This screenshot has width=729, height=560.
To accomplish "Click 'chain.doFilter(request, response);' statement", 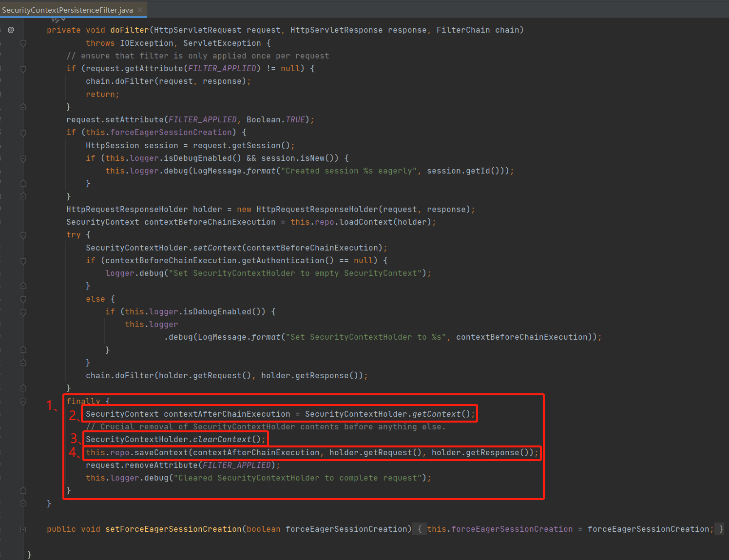I will pyautogui.click(x=168, y=81).
